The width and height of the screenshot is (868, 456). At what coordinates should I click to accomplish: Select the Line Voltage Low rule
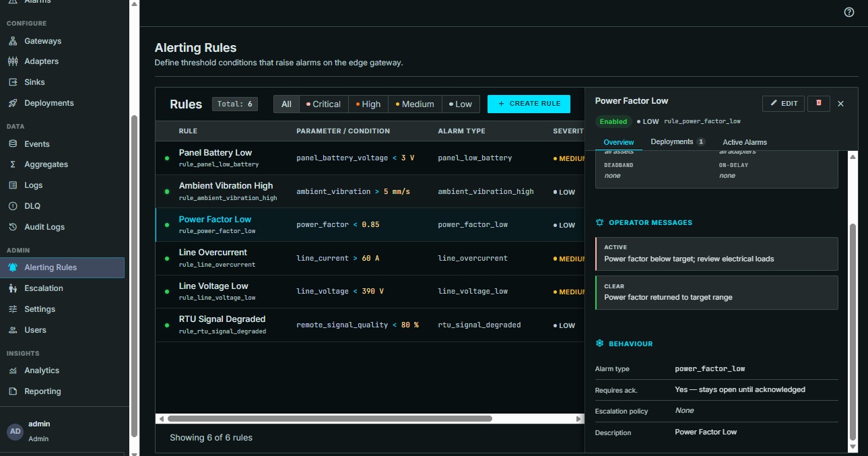pyautogui.click(x=370, y=292)
